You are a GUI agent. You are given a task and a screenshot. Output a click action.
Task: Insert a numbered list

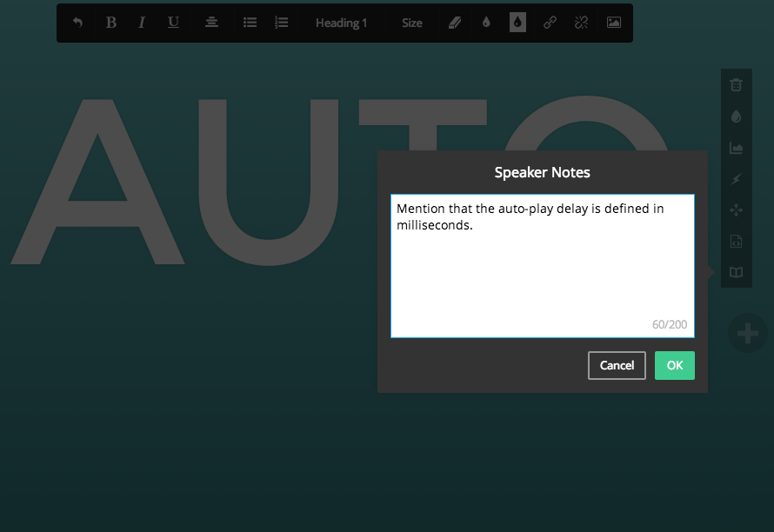(x=281, y=23)
